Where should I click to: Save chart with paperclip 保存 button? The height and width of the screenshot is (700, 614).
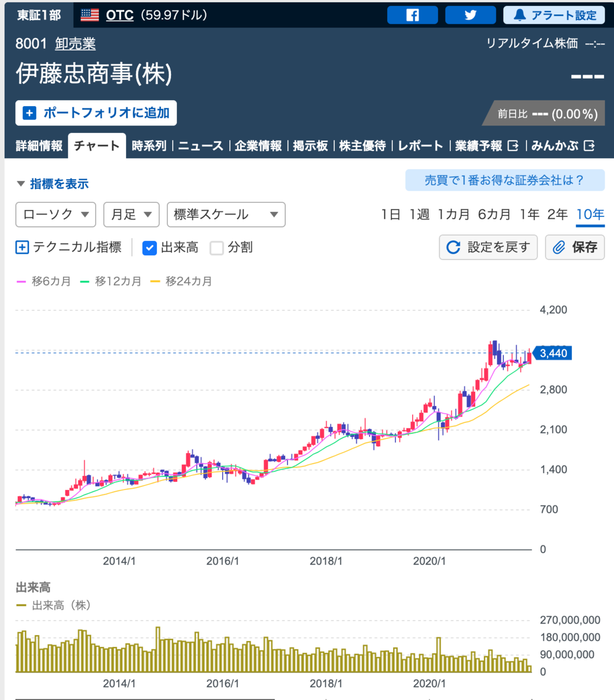pyautogui.click(x=575, y=247)
